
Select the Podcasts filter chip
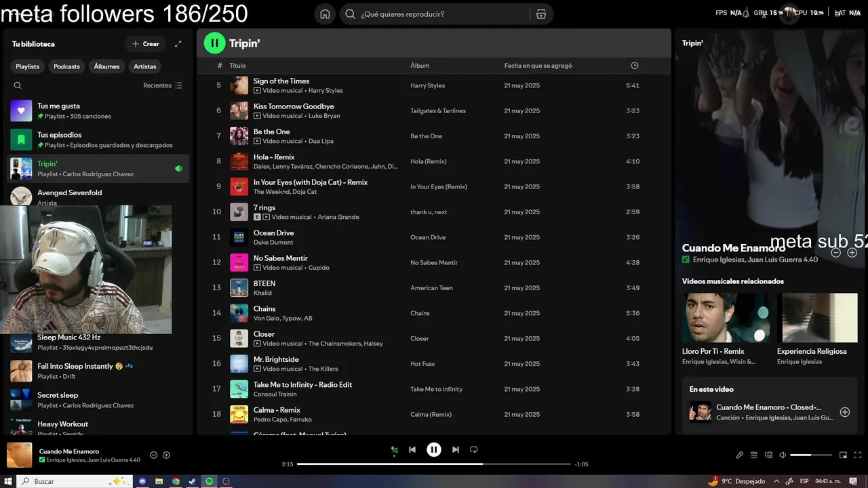(66, 66)
